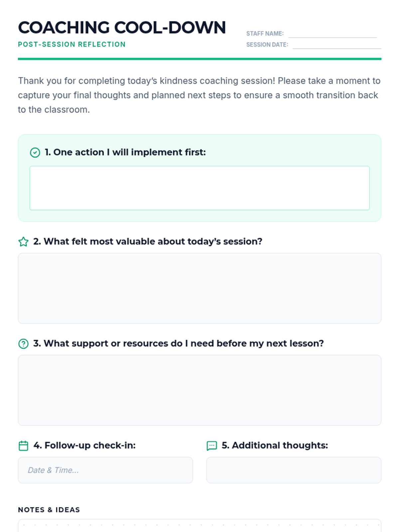Click the Notes & Ideas heading
This screenshot has height=532, width=399.
pos(49,510)
